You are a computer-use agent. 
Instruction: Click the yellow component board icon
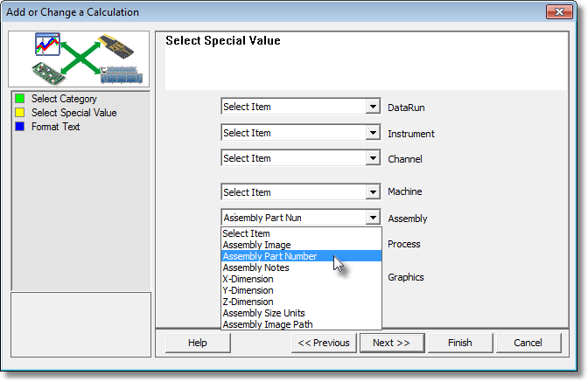pos(115,46)
